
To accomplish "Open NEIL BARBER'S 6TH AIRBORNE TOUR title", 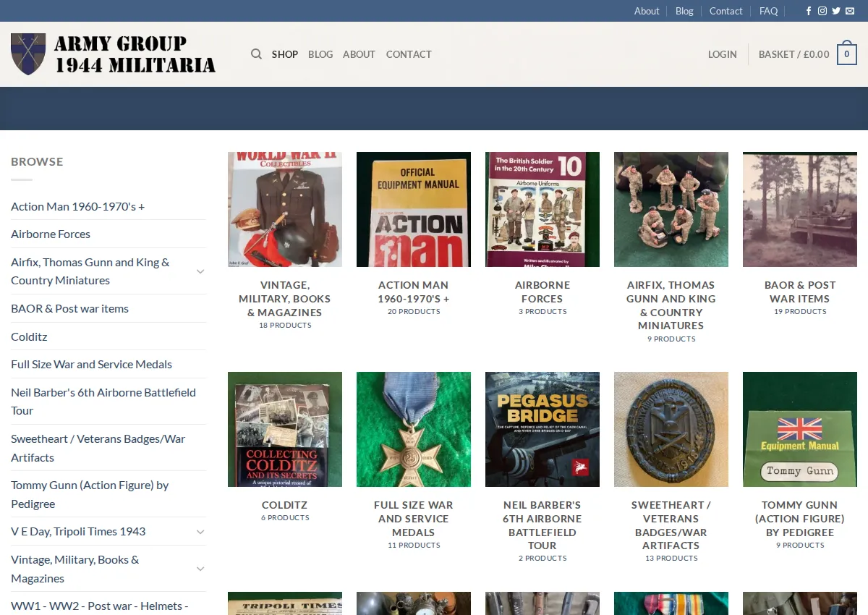I will (x=542, y=525).
